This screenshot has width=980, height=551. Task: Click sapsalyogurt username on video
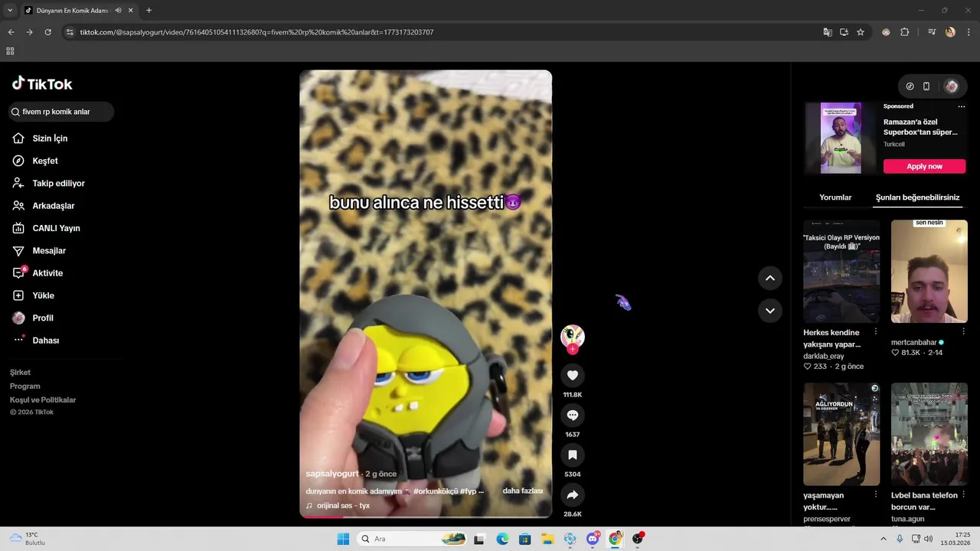[x=333, y=474]
